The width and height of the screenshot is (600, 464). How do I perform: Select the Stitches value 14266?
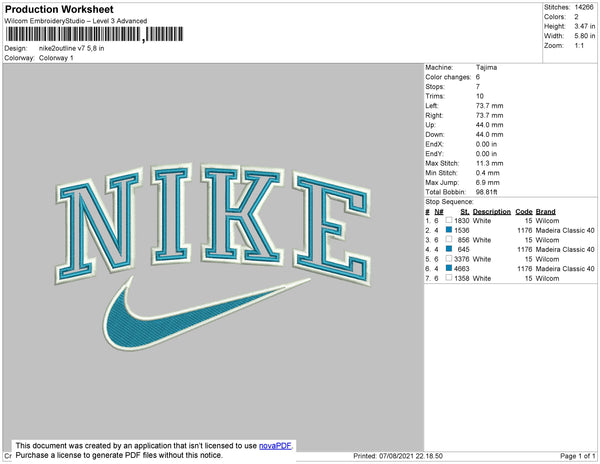[x=584, y=7]
